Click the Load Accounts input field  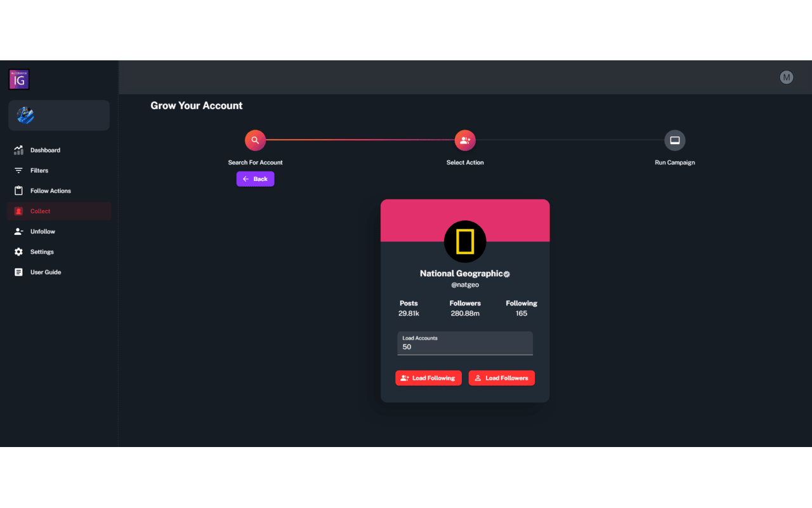tap(465, 344)
